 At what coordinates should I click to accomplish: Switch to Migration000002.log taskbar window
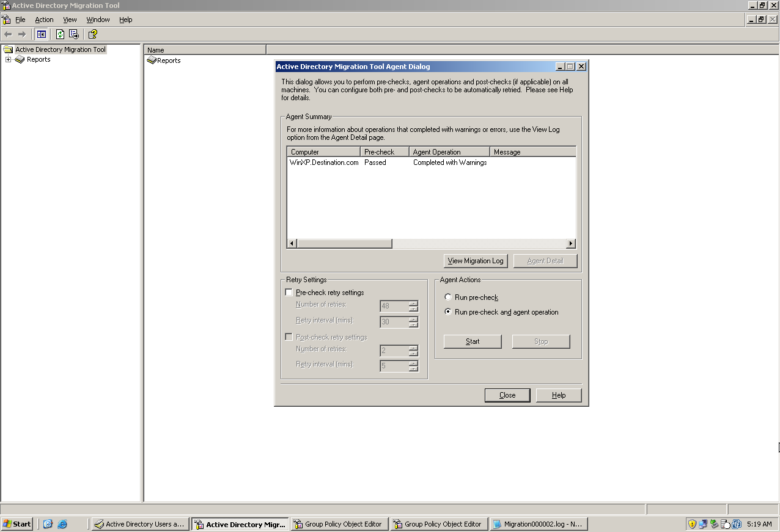[539, 524]
